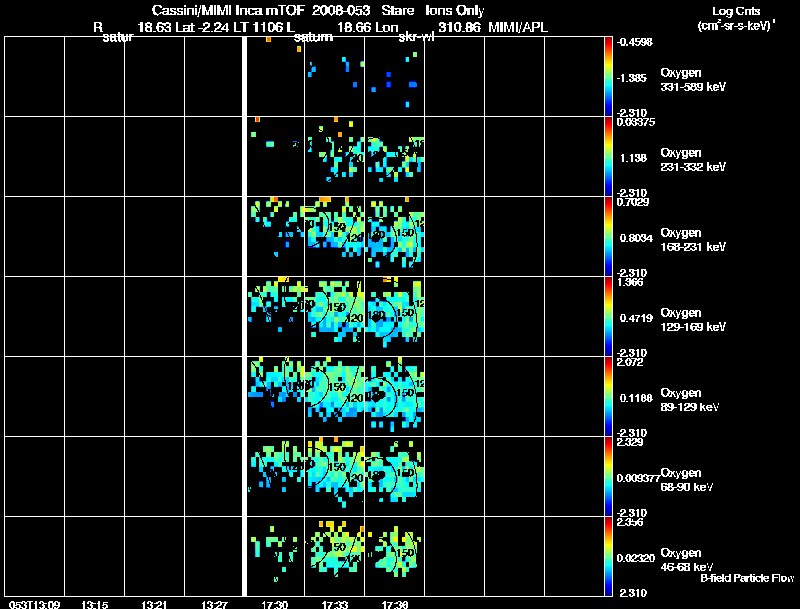
Task: Click the 'MIMI/APL' credit text
Action: tap(518, 28)
